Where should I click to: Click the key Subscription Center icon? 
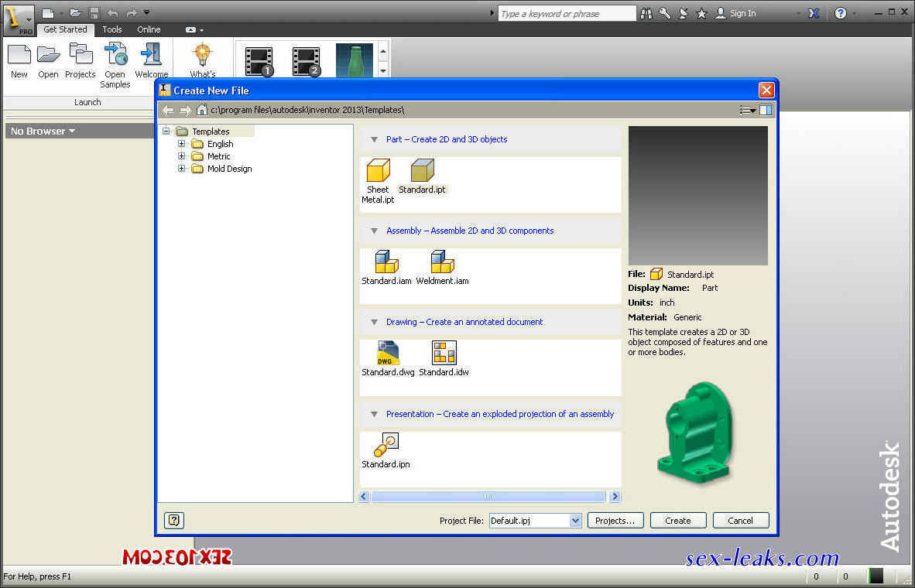coord(665,13)
